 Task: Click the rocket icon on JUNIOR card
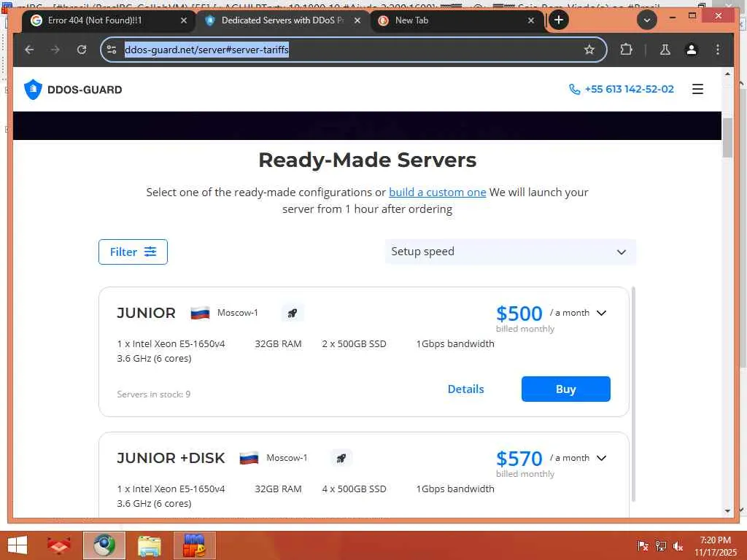[292, 313]
